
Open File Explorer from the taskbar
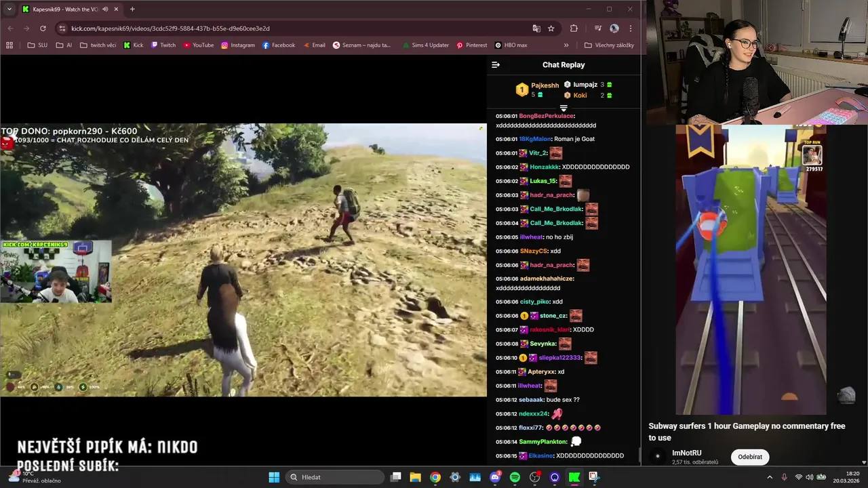coord(415,477)
